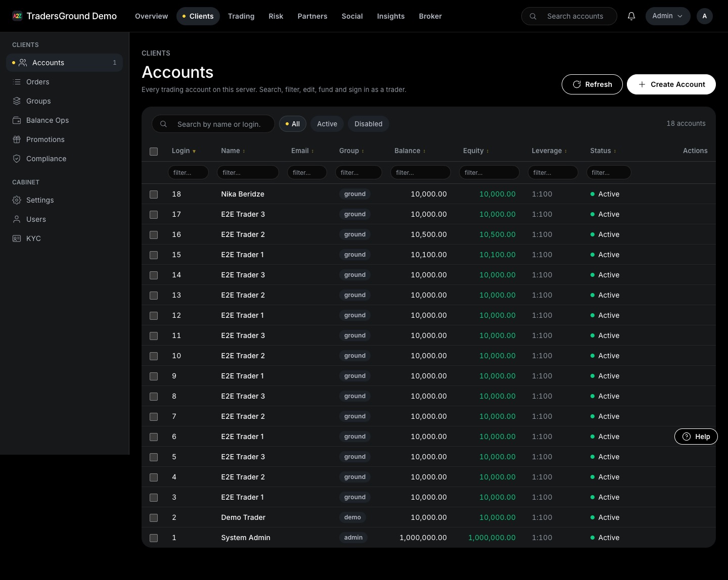The width and height of the screenshot is (728, 580).
Task: Click the Group column filter input
Action: coord(358,172)
